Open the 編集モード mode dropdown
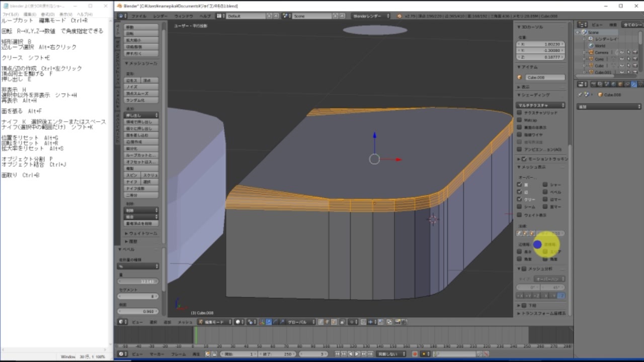The height and width of the screenshot is (362, 644). [215, 322]
